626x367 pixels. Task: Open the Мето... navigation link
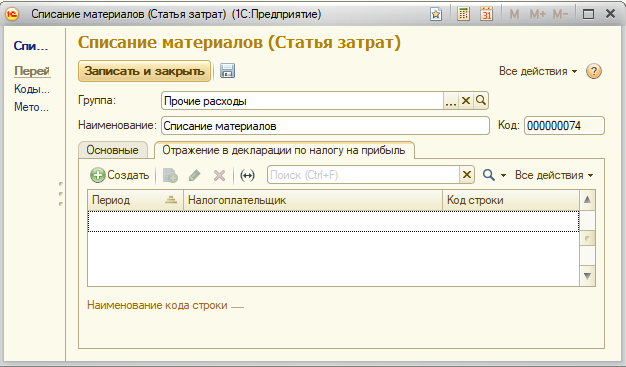pyautogui.click(x=32, y=107)
